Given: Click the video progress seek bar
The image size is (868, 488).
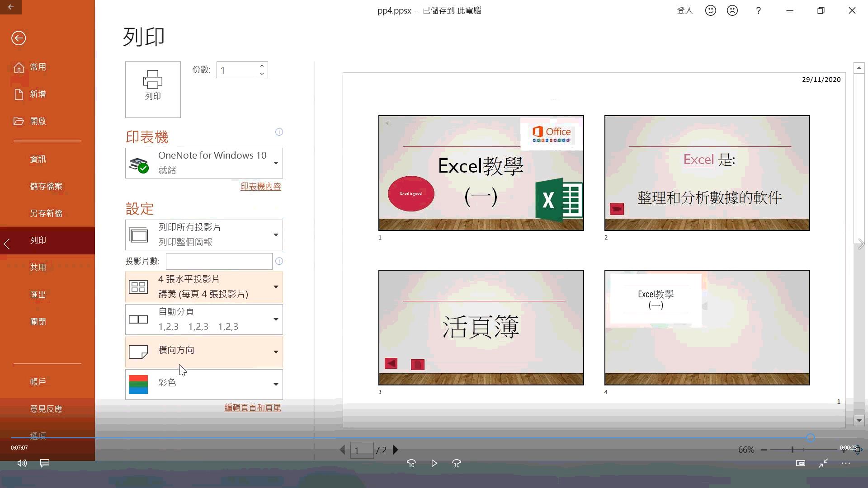Looking at the screenshot, I should [x=434, y=438].
